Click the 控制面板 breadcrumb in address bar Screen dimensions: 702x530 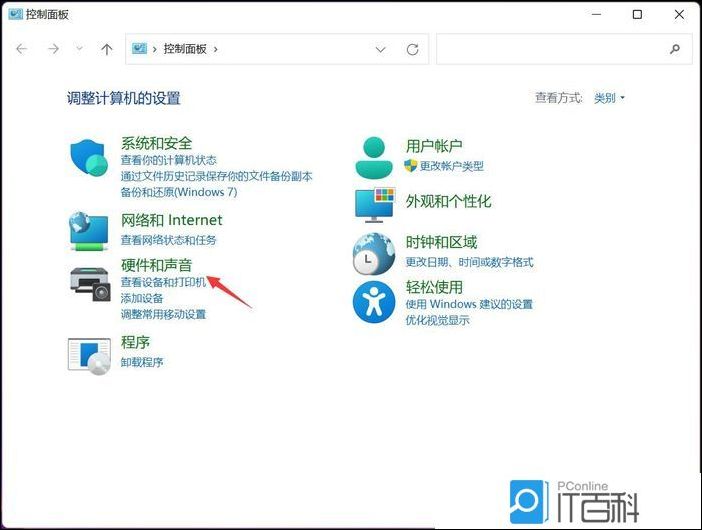185,49
